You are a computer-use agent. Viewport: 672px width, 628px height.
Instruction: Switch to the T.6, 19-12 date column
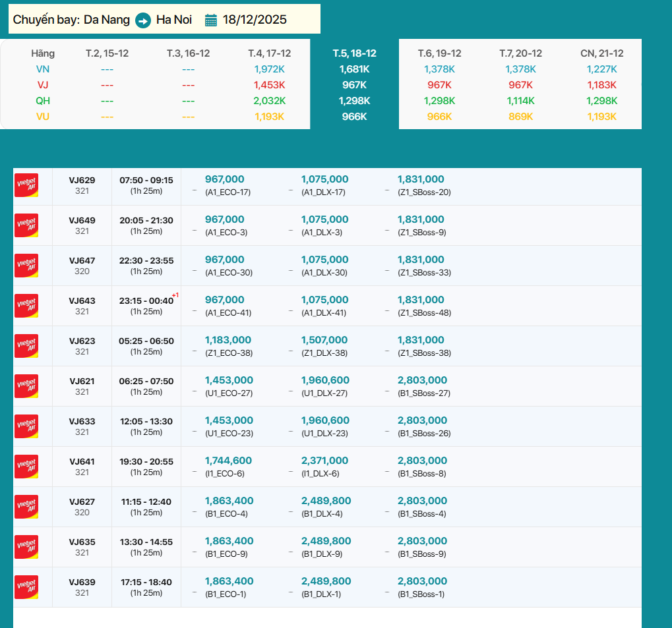(439, 53)
